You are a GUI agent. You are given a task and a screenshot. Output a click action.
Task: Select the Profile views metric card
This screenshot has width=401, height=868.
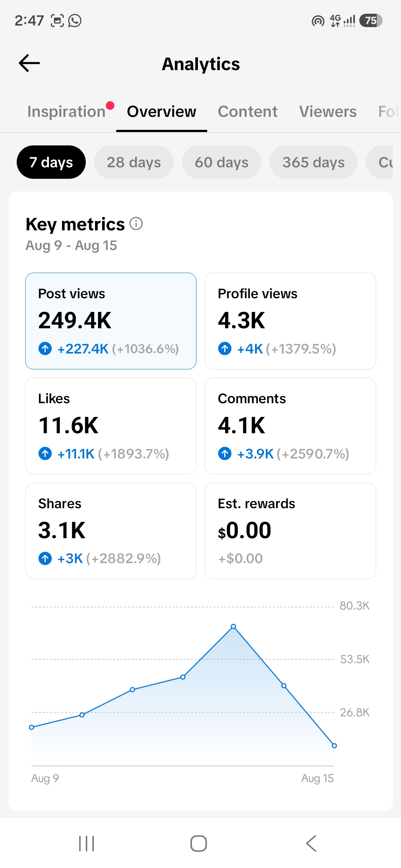[290, 321]
